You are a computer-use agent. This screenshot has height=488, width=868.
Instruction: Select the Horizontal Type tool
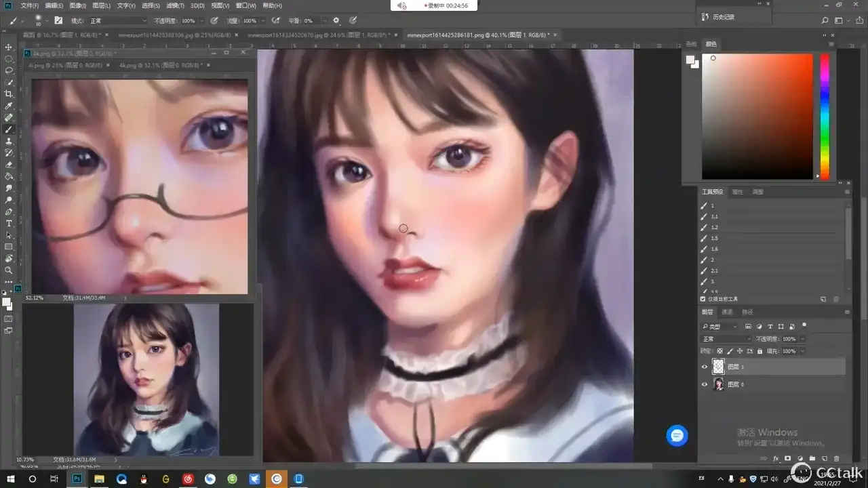coord(9,223)
